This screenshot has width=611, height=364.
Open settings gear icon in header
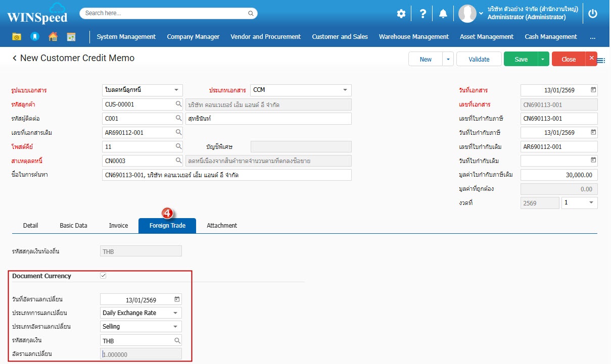click(x=401, y=14)
